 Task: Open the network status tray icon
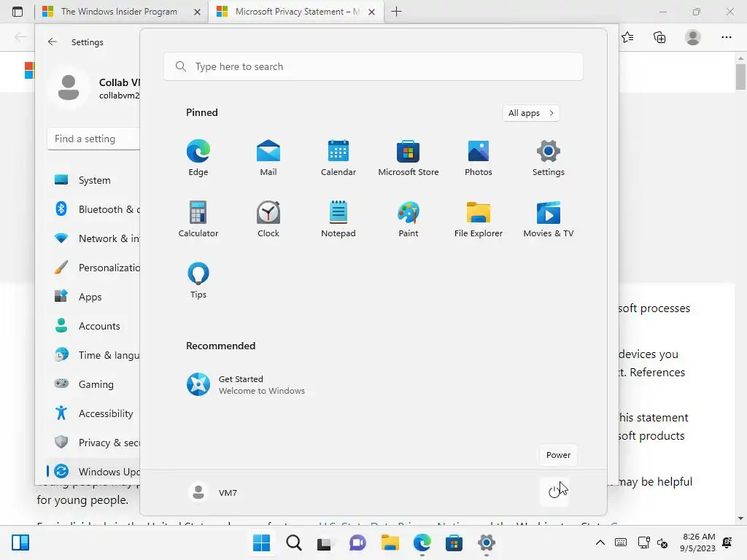[643, 542]
